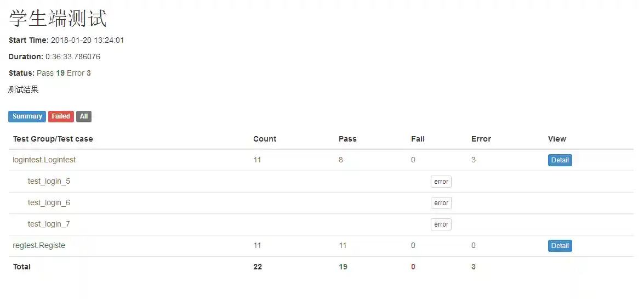Click the test_login_6 test case name
The image size is (644, 299).
(49, 203)
